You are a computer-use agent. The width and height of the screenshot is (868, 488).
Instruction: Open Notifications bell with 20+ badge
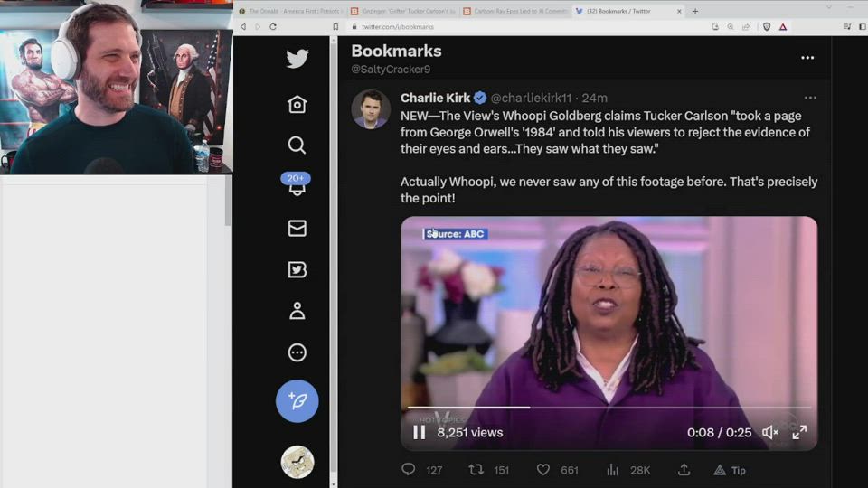[x=297, y=185]
